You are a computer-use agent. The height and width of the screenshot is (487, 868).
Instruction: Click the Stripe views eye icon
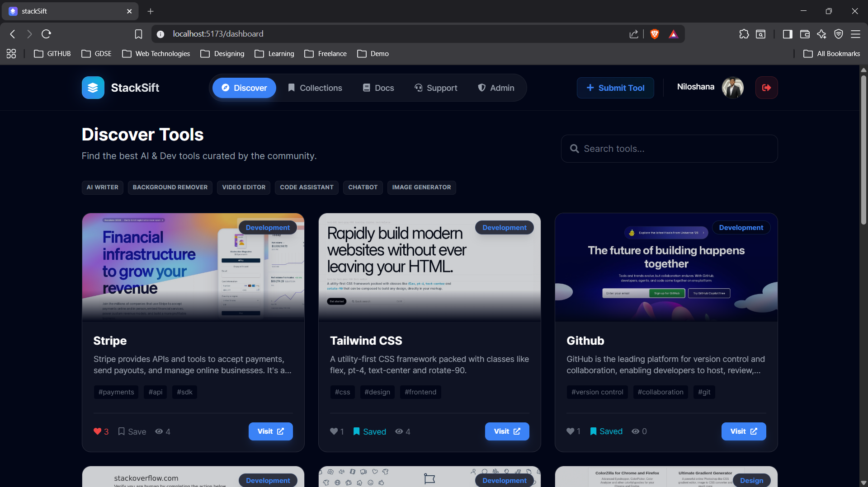[159, 431]
